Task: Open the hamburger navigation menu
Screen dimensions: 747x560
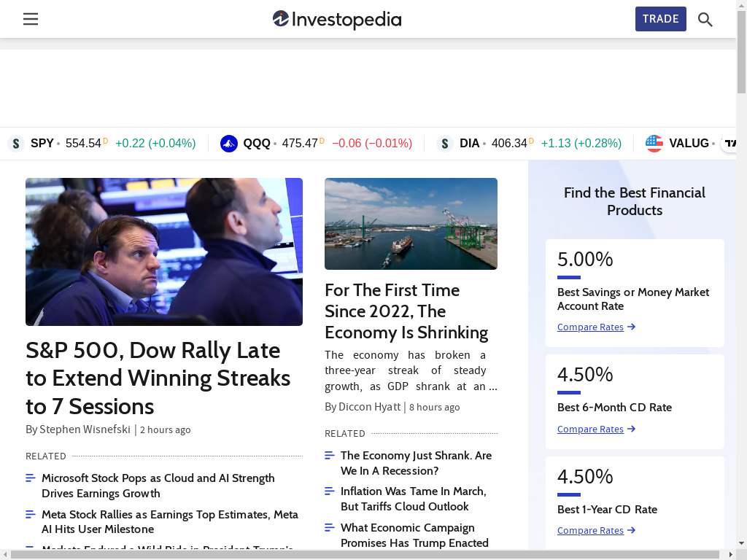Action: (31, 19)
